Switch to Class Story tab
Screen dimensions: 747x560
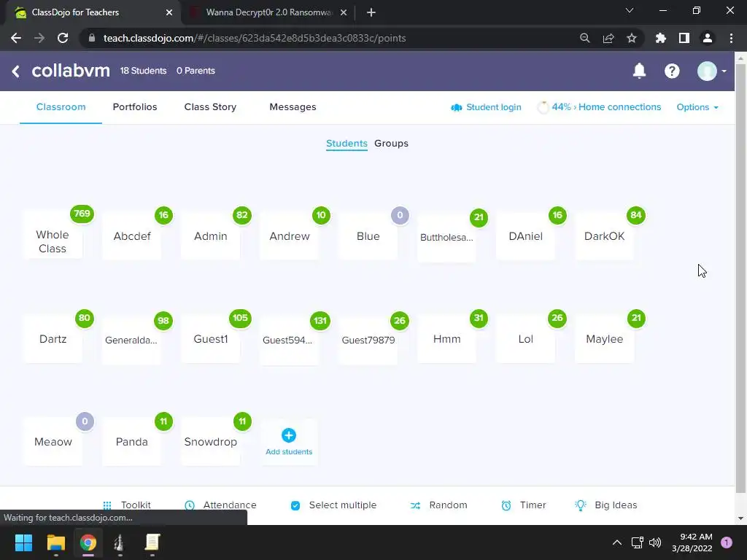pyautogui.click(x=210, y=107)
